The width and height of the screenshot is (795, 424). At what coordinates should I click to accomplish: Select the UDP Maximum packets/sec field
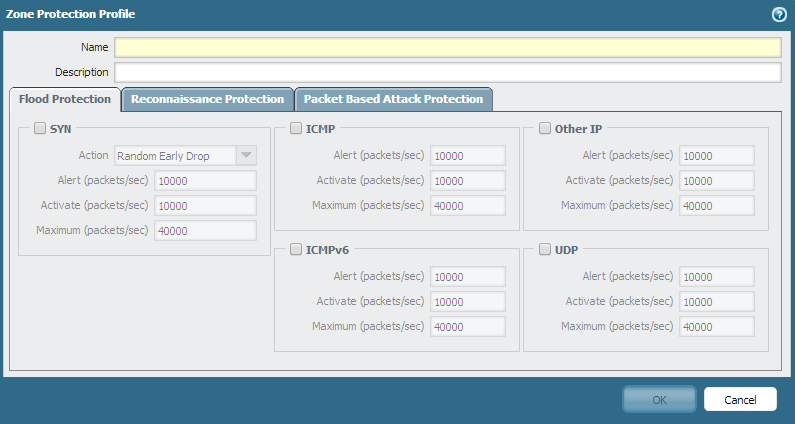pyautogui.click(x=716, y=326)
